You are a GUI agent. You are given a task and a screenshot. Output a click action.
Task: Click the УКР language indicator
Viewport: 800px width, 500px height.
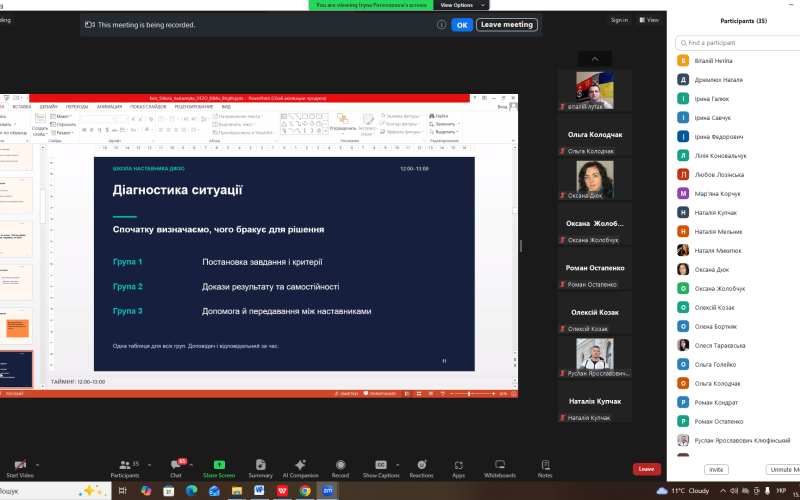coord(781,491)
